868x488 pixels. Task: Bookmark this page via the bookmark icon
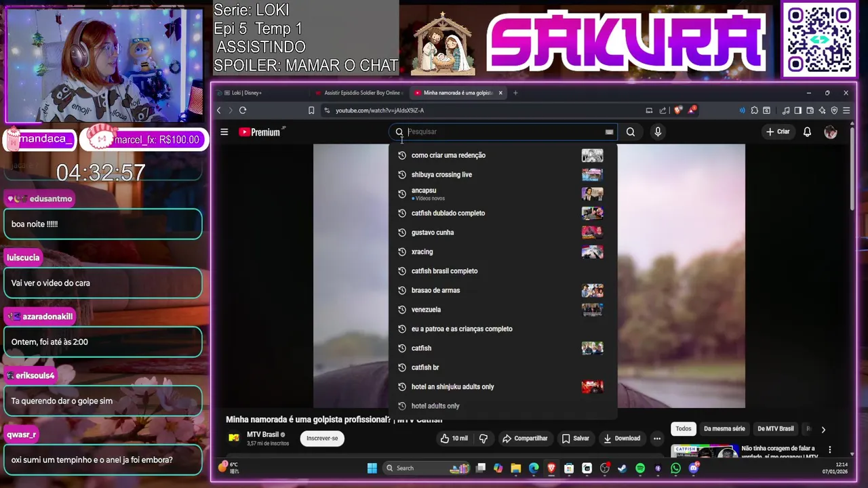(311, 110)
